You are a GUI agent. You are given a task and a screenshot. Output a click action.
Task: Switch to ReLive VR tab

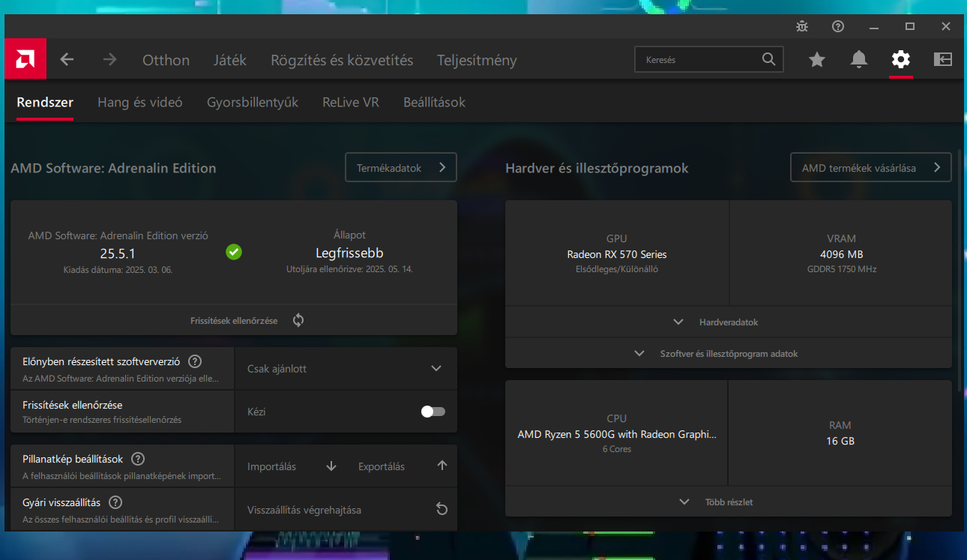[351, 102]
